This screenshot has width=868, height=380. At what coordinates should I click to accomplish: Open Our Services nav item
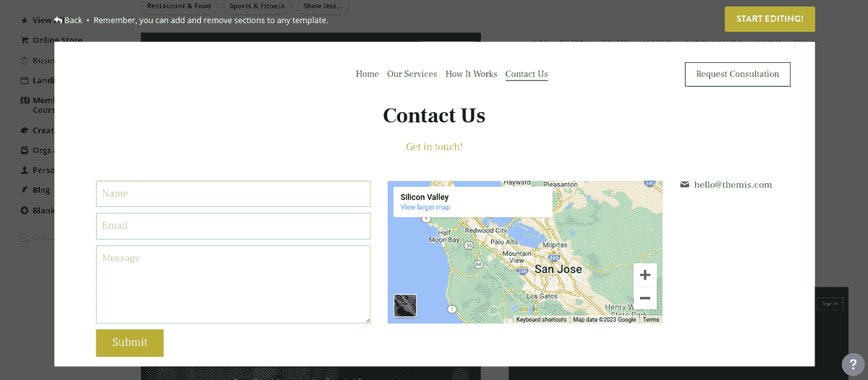coord(412,74)
